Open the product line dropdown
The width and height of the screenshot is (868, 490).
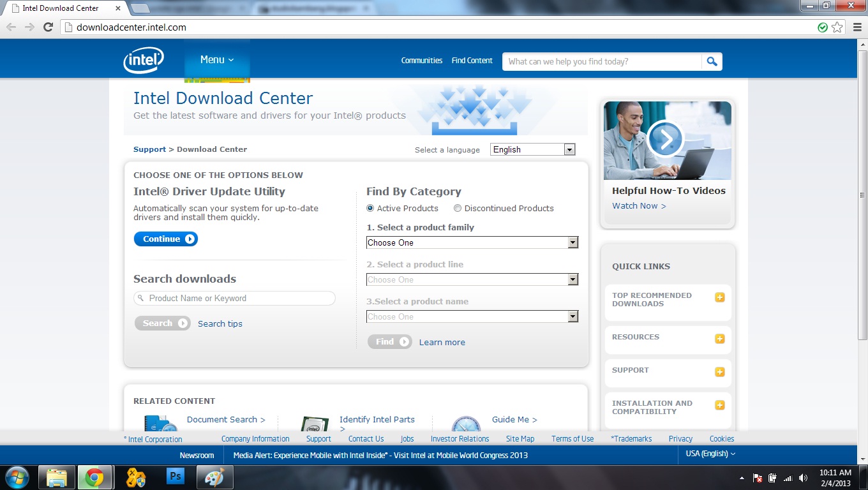(472, 279)
